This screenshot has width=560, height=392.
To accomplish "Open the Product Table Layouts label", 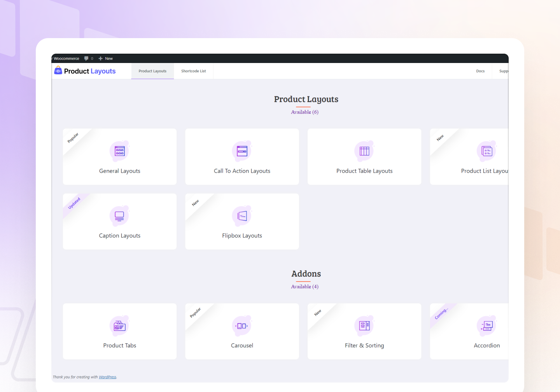I will 364,171.
